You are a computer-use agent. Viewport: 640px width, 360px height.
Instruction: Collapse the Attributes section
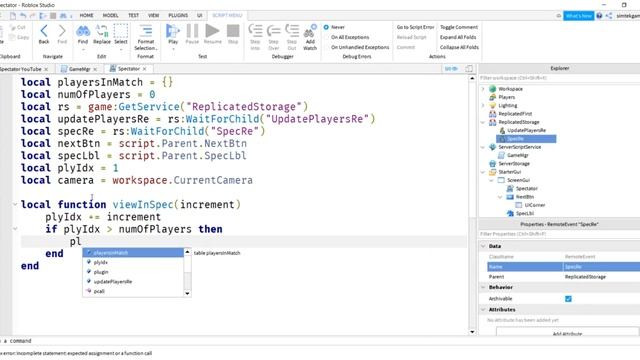click(483, 309)
